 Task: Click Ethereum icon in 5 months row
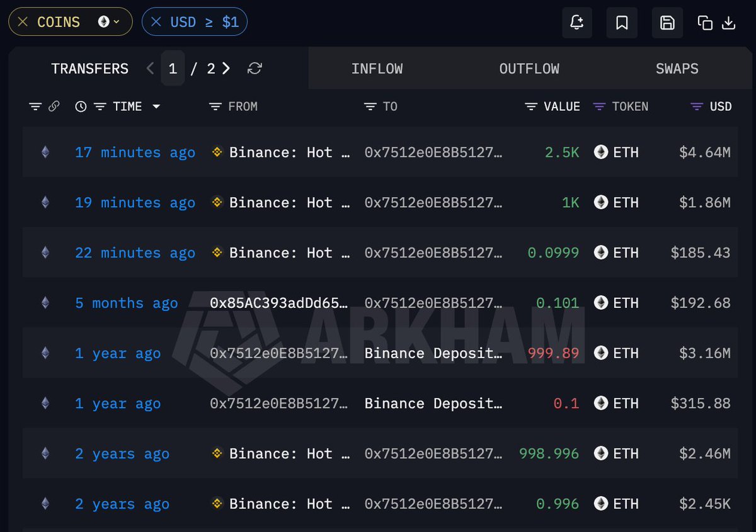pyautogui.click(x=45, y=303)
